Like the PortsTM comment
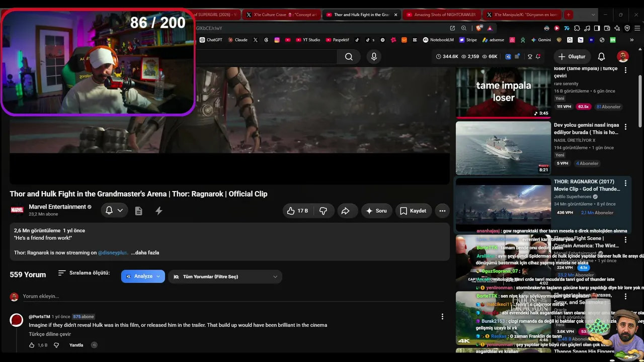The width and height of the screenshot is (644, 362). coord(32,345)
